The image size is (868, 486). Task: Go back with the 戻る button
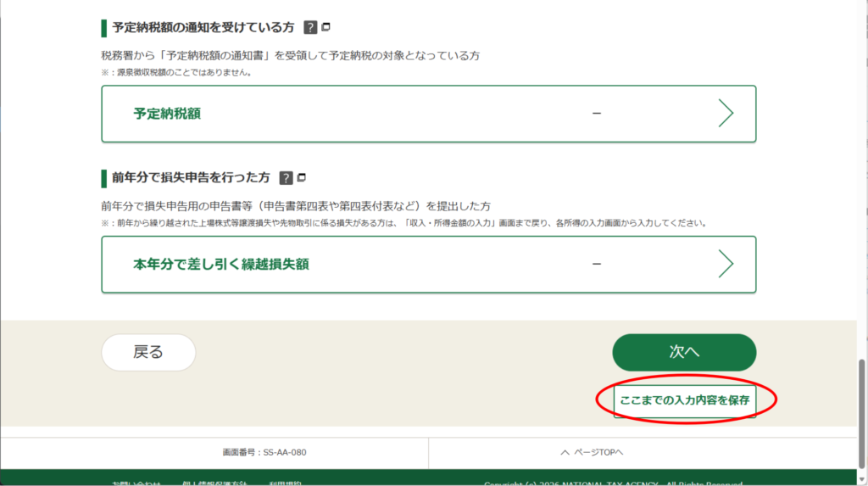148,352
